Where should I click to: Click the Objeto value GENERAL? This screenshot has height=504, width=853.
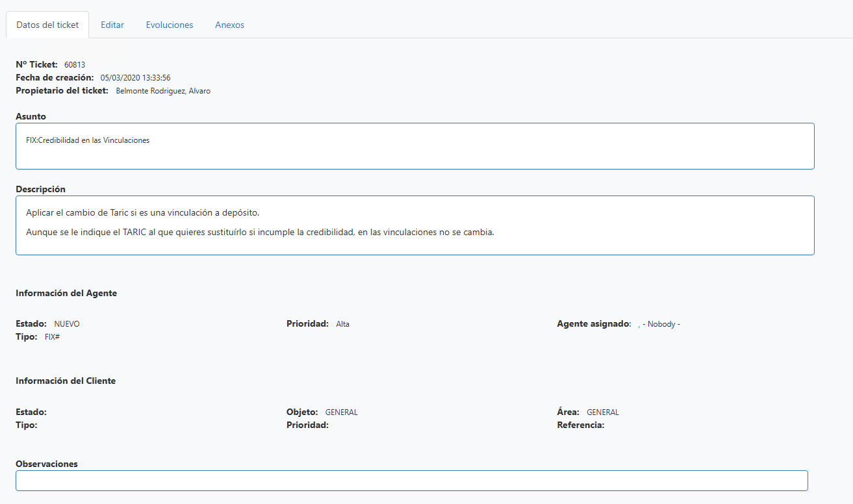[x=341, y=412]
